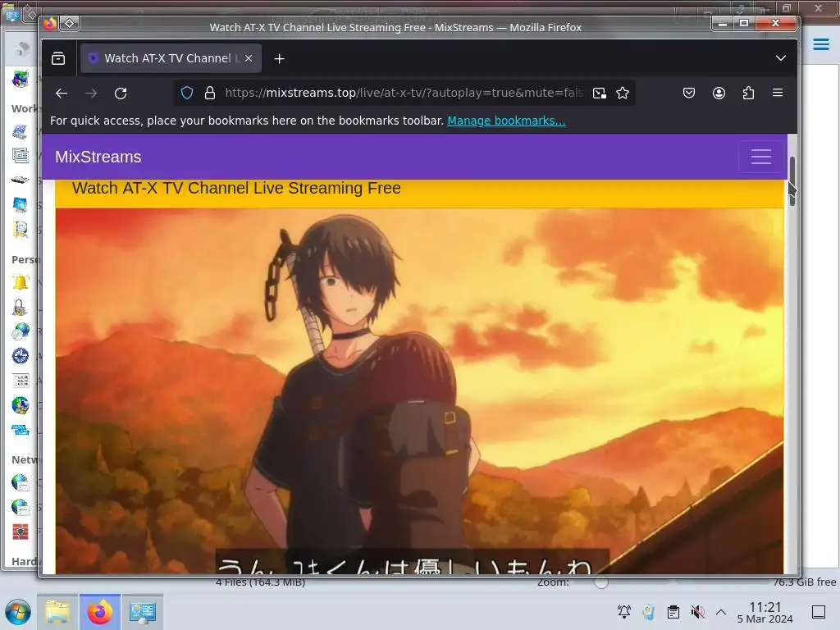Expand hidden system tray icons arrow
The height and width of the screenshot is (630, 840).
[721, 612]
